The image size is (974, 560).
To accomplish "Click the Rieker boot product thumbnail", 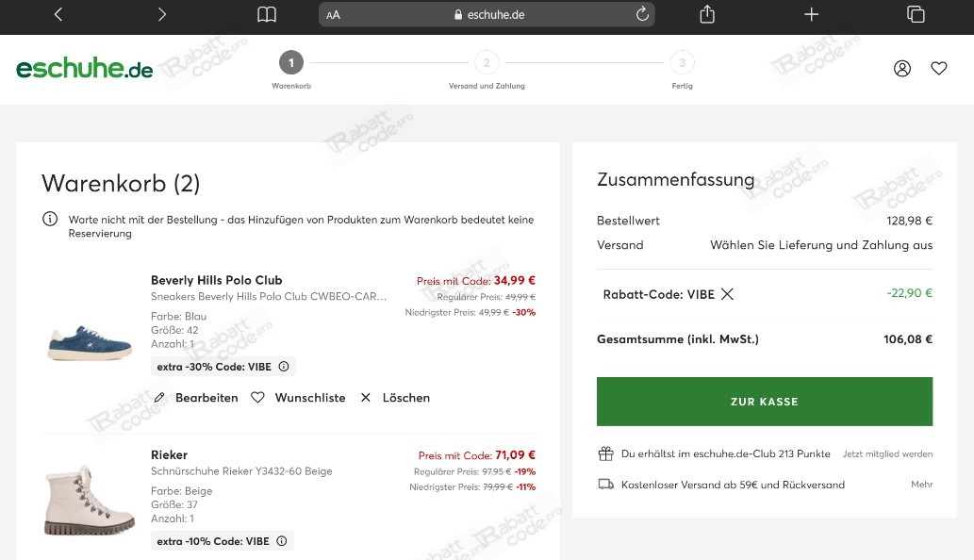I will coord(89,500).
